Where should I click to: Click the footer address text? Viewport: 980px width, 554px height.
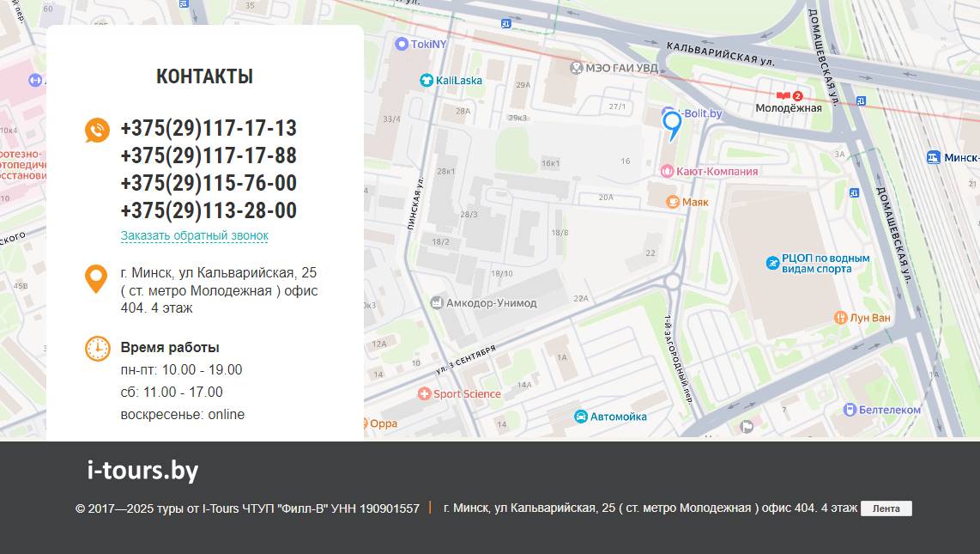[650, 508]
